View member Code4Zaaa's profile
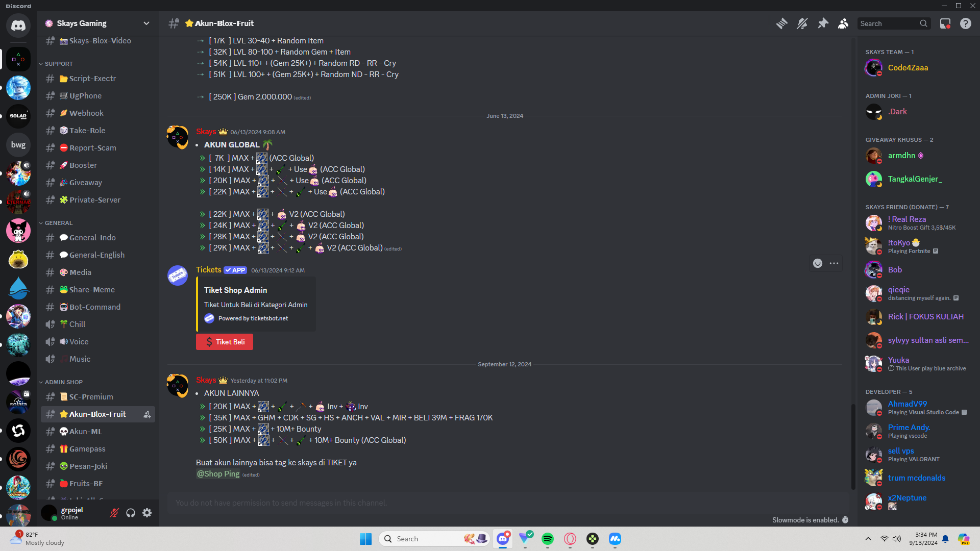 (918, 68)
